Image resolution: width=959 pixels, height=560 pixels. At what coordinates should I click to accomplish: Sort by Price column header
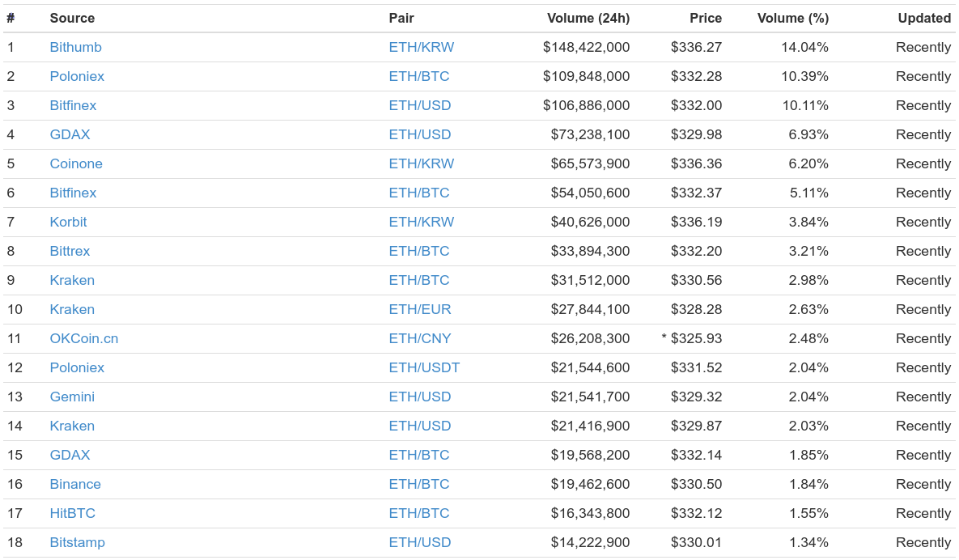click(x=706, y=19)
